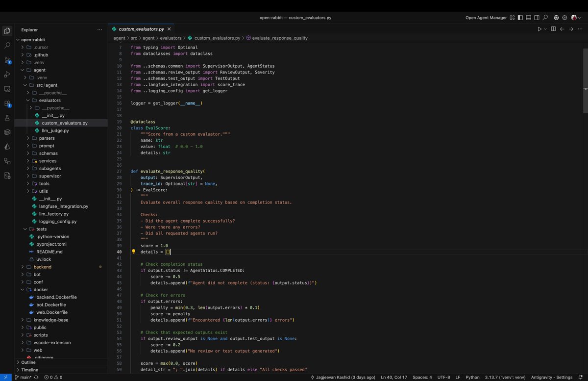The image size is (588, 381).
Task: Open the Containers view in the activity bar
Action: (7, 132)
